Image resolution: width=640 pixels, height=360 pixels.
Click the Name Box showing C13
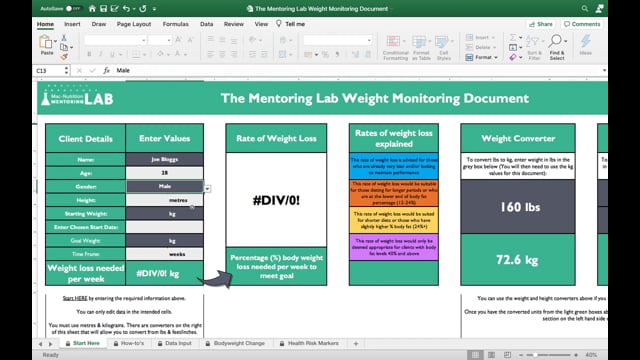50,71
